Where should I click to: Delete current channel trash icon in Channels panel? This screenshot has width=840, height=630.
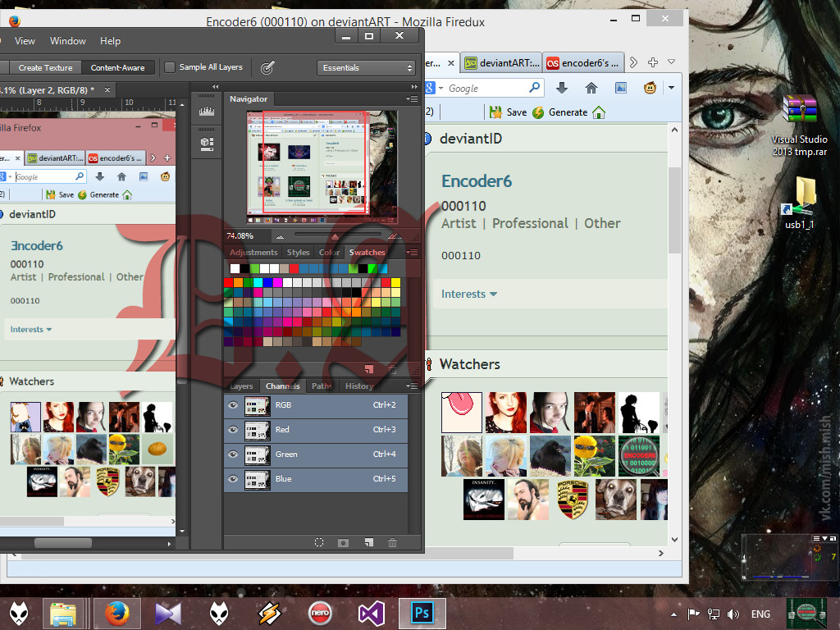click(392, 543)
